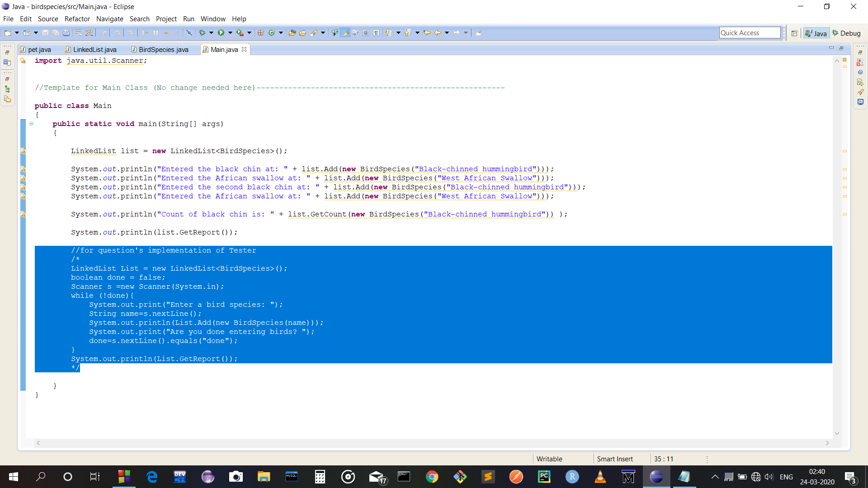Click Skip All Breakpoints icon
The width and height of the screenshot is (868, 488).
click(x=189, y=33)
